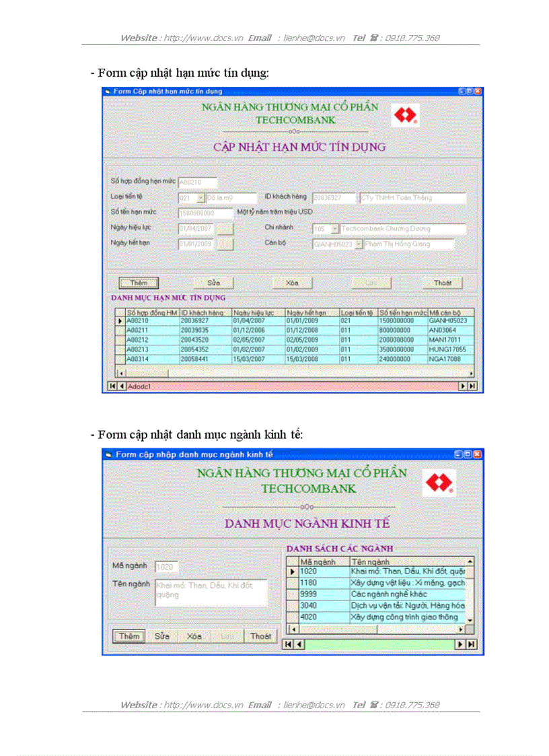
Task: Click the form icon in the credit limit title bar
Action: 109,91
